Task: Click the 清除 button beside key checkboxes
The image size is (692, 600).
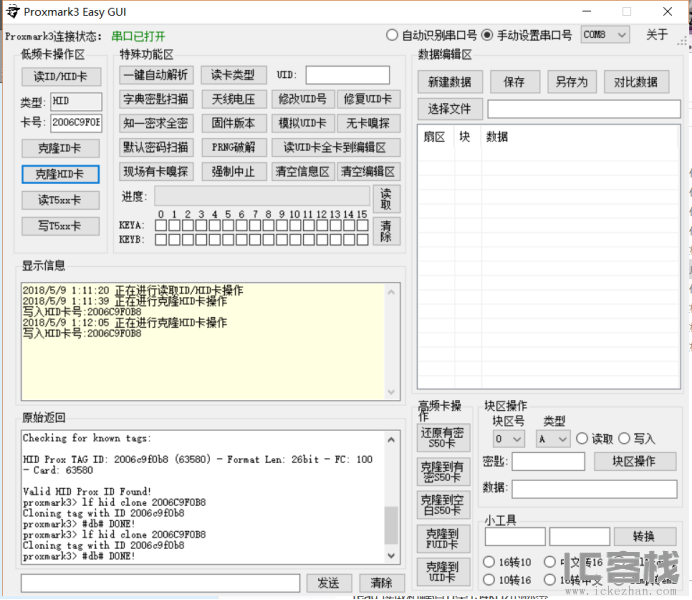Action: point(386,231)
